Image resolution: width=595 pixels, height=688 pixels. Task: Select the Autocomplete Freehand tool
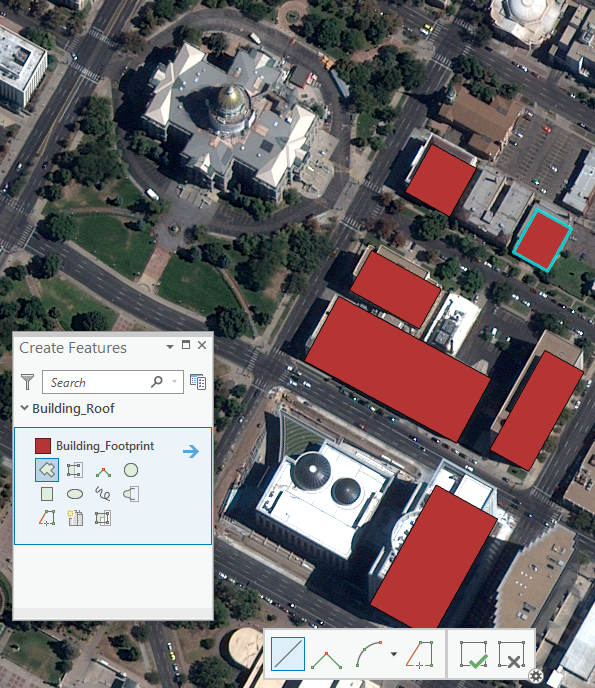(x=131, y=494)
